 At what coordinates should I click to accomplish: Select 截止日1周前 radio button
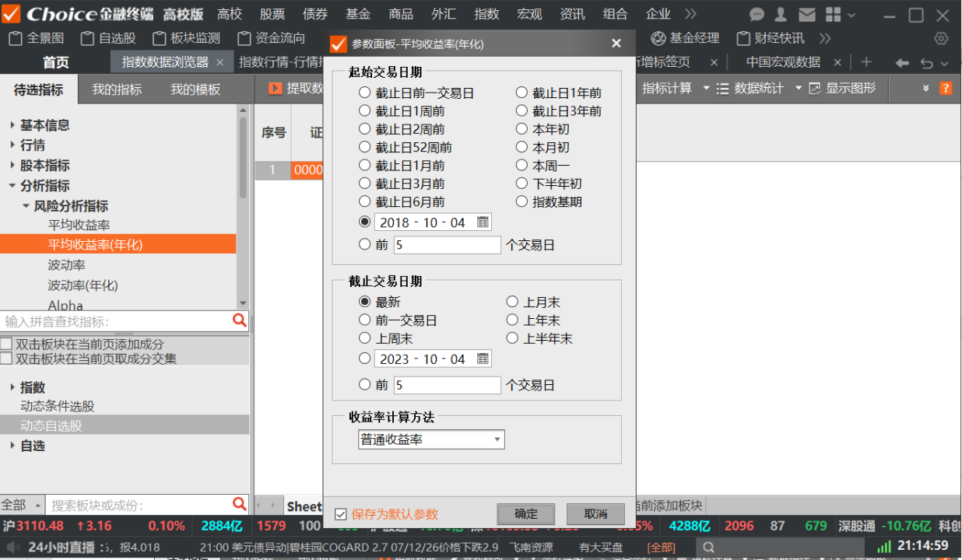365,111
